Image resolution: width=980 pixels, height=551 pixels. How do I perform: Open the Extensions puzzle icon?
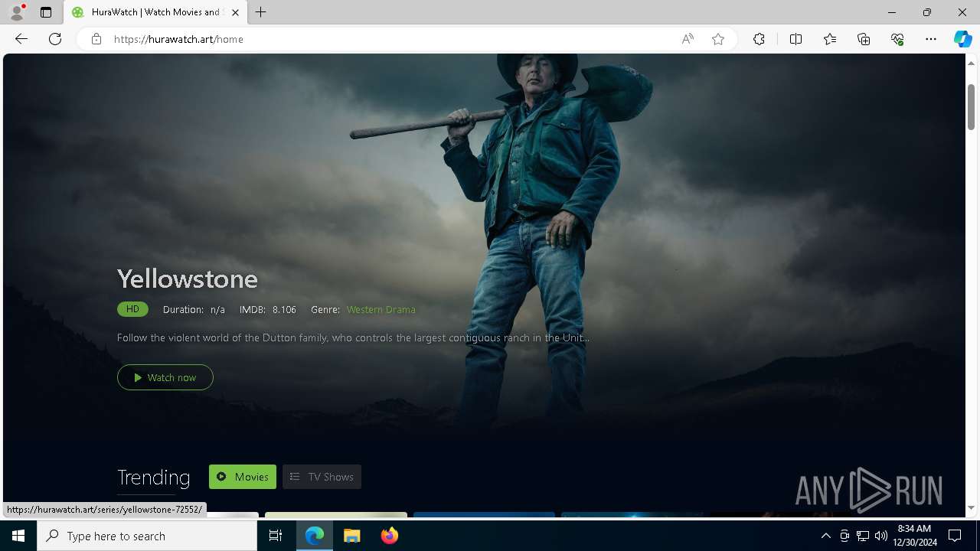(x=759, y=39)
